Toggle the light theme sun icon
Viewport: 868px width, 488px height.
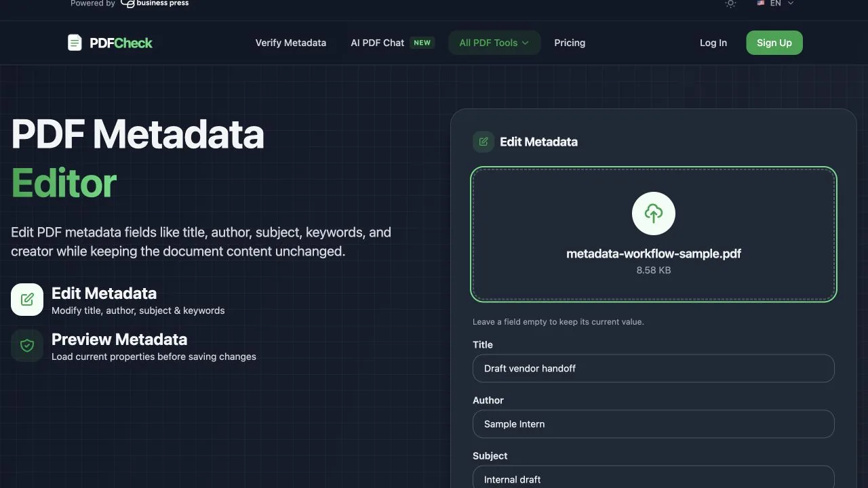coord(730,3)
